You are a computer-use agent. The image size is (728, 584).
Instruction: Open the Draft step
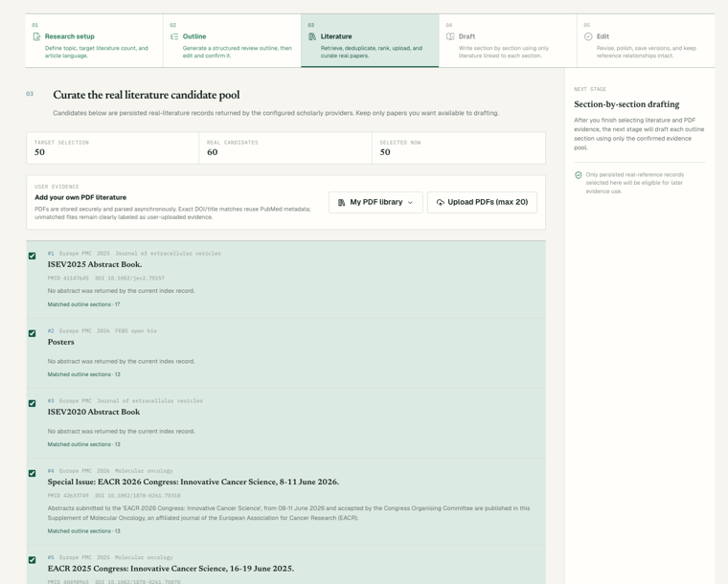point(508,41)
